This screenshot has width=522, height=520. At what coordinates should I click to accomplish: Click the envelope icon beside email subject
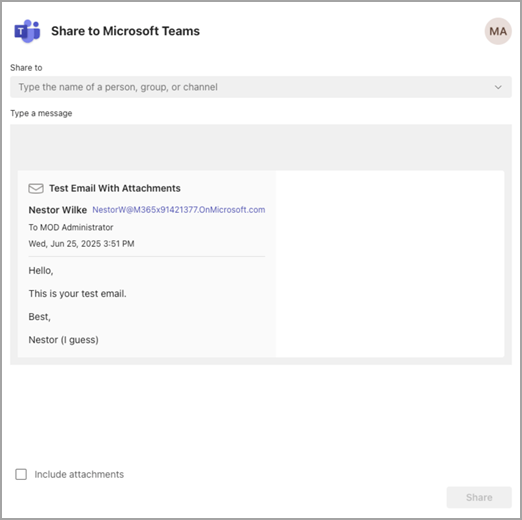point(36,188)
